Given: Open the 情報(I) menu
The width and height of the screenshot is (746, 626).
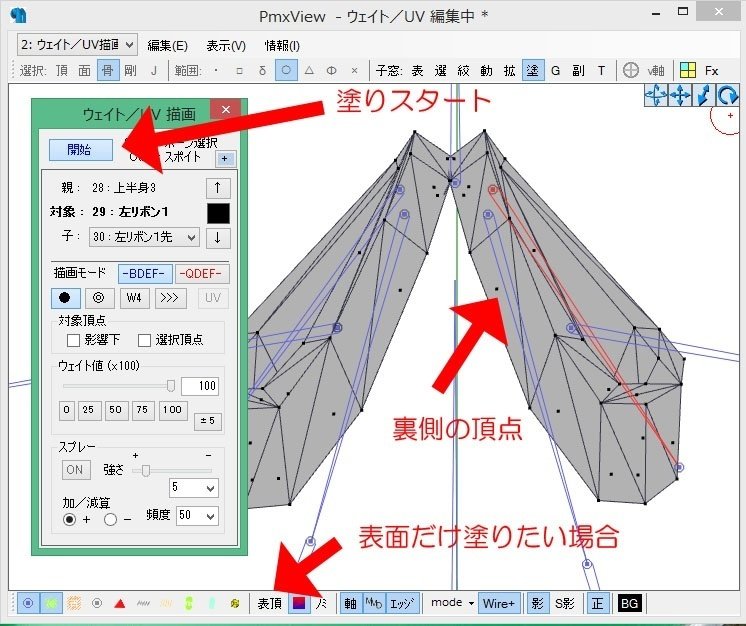Looking at the screenshot, I should click(x=282, y=46).
